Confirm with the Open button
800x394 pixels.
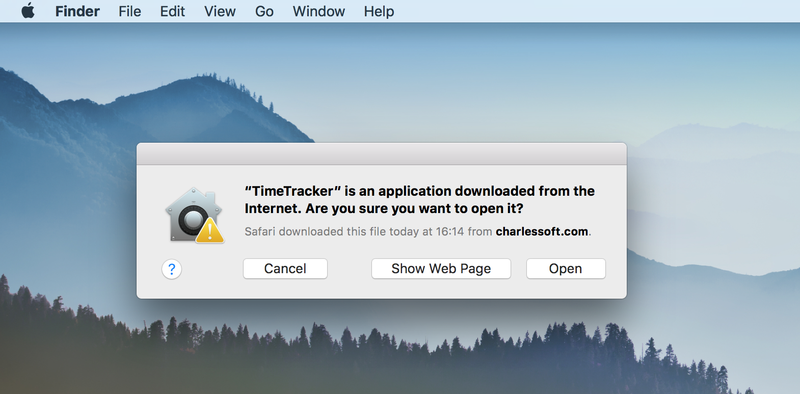pos(566,268)
